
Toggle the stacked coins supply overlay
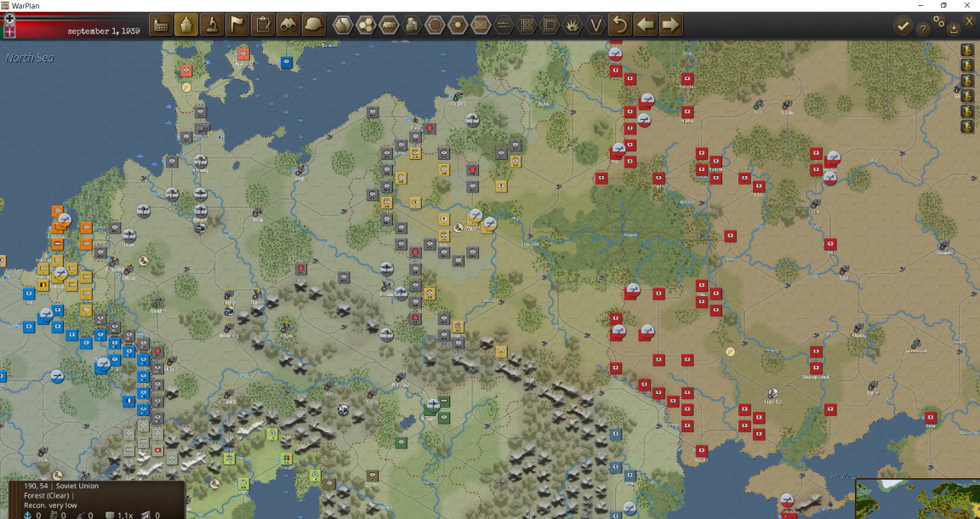click(x=412, y=25)
